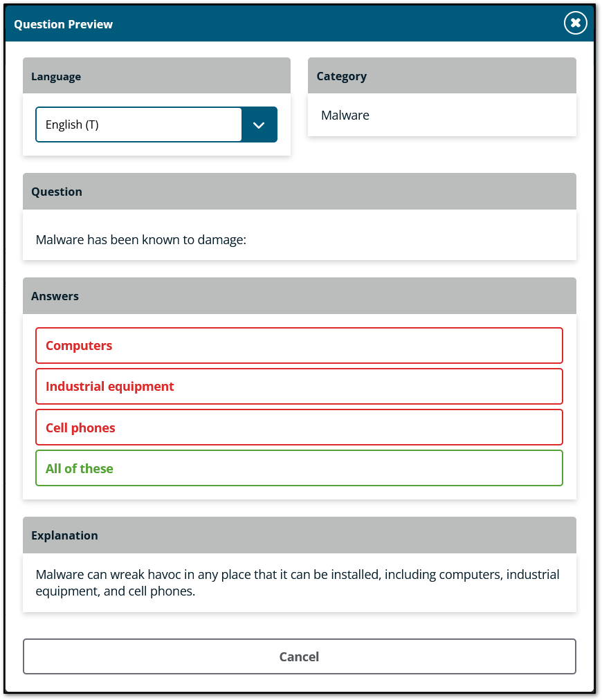This screenshot has height=700, width=602.
Task: Click the explanation text about malware wreaking havoc
Action: (x=298, y=582)
